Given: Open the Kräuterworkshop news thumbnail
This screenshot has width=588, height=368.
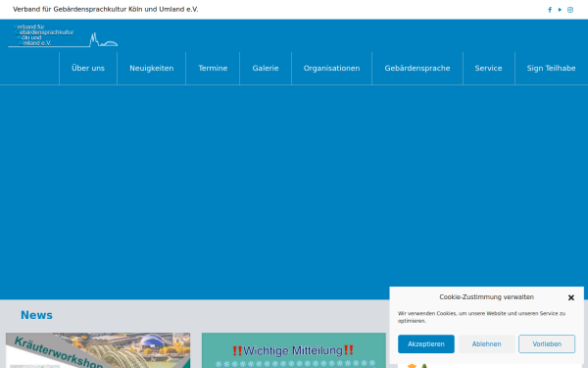Looking at the screenshot, I should [98, 350].
